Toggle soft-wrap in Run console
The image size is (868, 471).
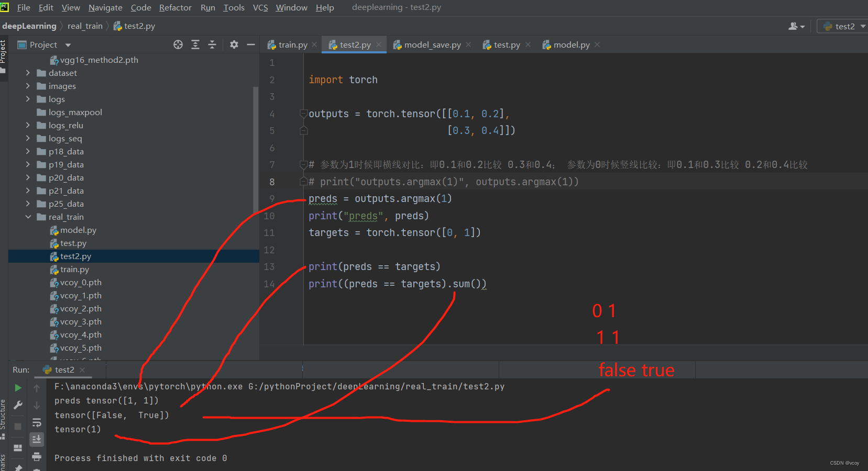coord(37,422)
